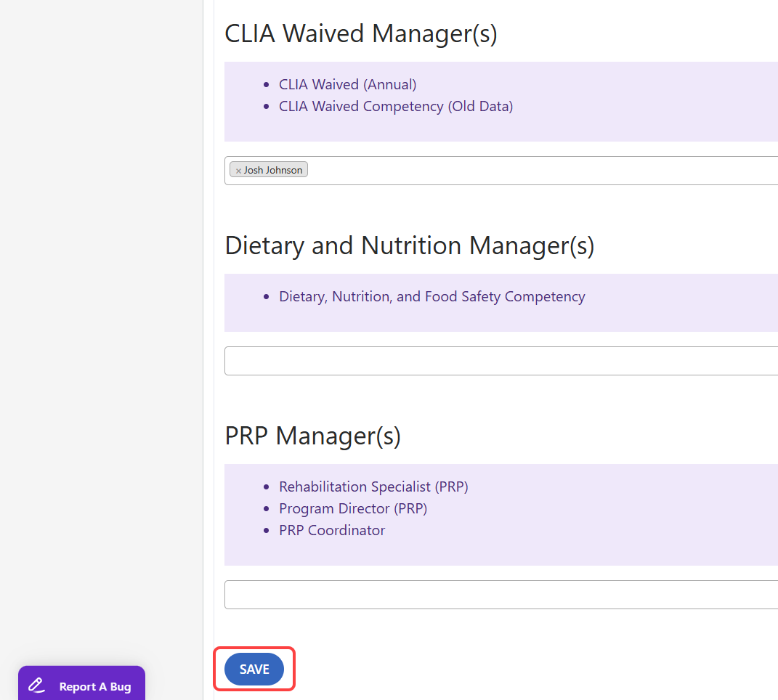The height and width of the screenshot is (700, 778).
Task: Click the purple PRP roles panel
Action: pos(617,548)
